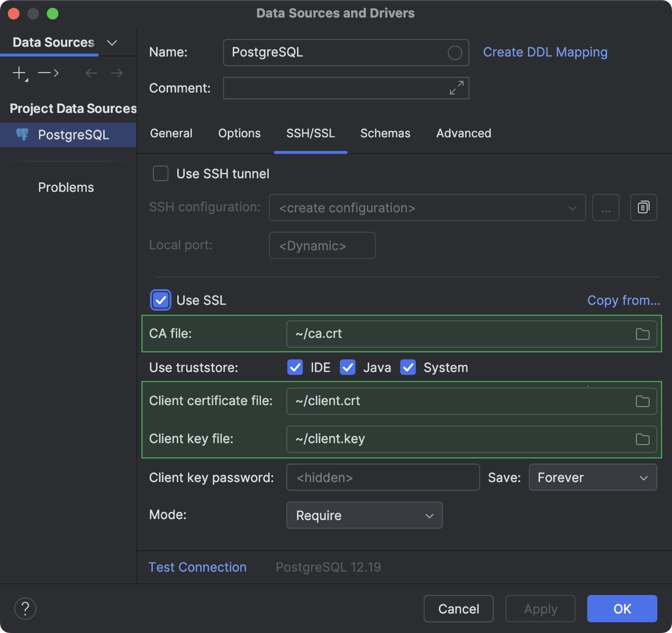Toggle the Java truststore checkbox
This screenshot has width=672, height=633.
click(348, 367)
